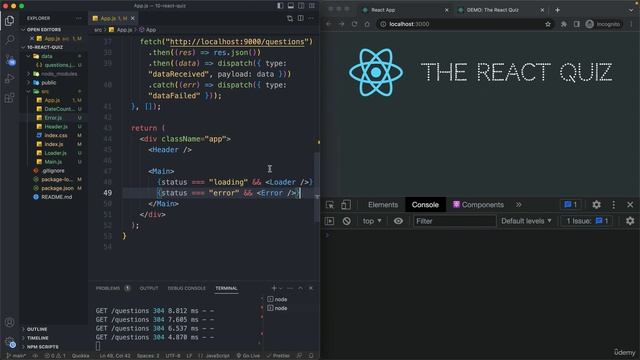Toggle DevTools device toolbar icon
Image resolution: width=640 pixels, height=360 pixels.
346,204
